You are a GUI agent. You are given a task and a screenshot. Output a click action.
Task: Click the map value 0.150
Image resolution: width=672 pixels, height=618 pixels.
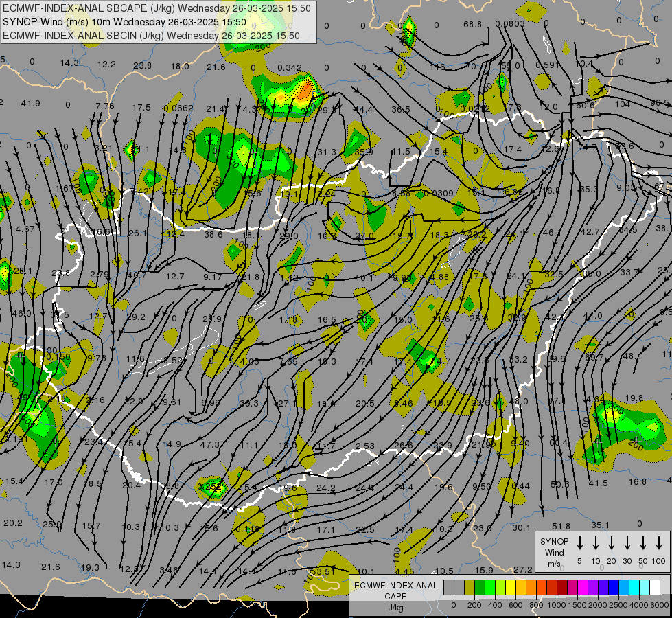pos(58,357)
